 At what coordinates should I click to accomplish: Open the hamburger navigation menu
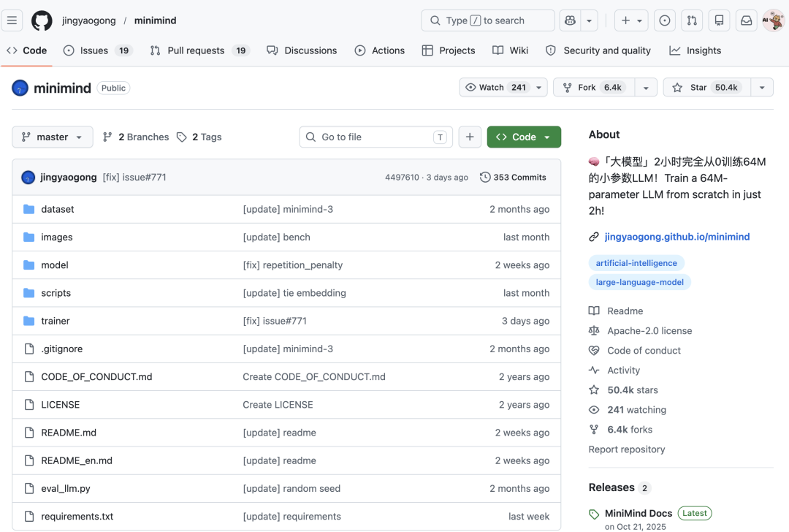pos(12,20)
